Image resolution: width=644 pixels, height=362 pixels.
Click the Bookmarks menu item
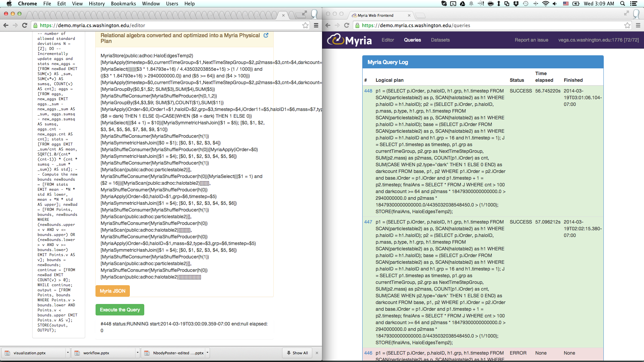(123, 4)
